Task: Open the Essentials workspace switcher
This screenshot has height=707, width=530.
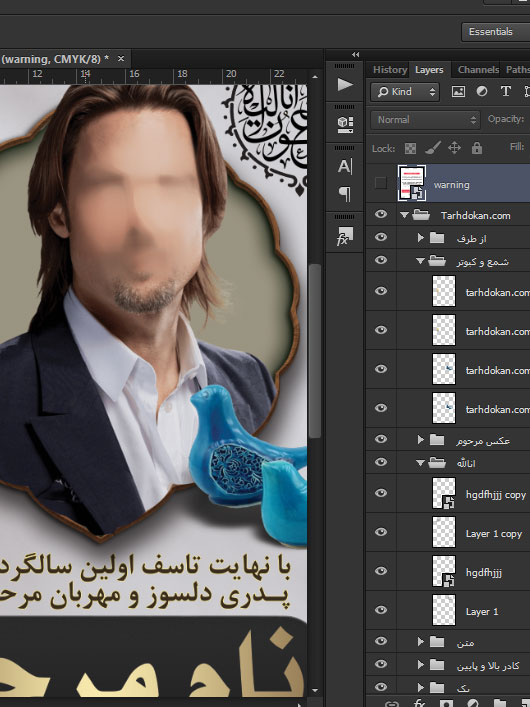Action: (495, 32)
